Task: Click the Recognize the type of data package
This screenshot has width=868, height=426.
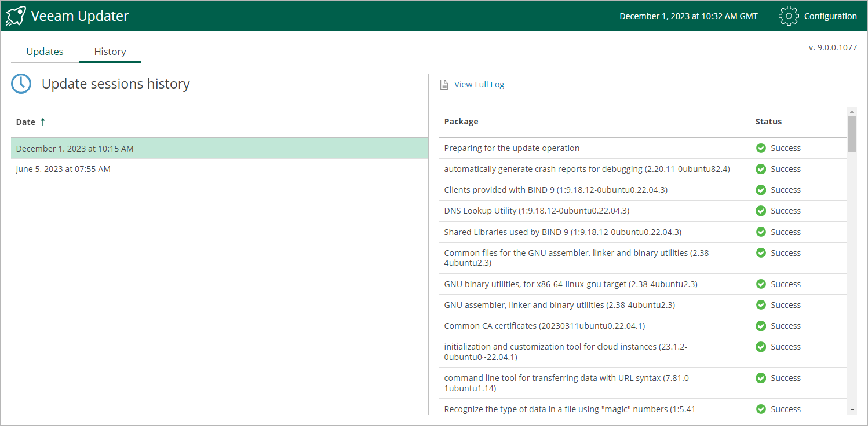Action: [571, 409]
